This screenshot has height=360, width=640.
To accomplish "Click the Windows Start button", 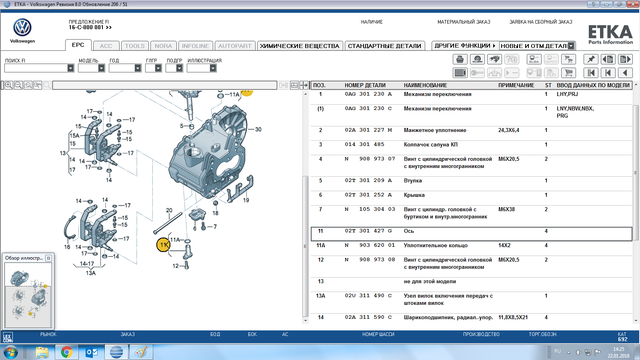I will pyautogui.click(x=10, y=352).
